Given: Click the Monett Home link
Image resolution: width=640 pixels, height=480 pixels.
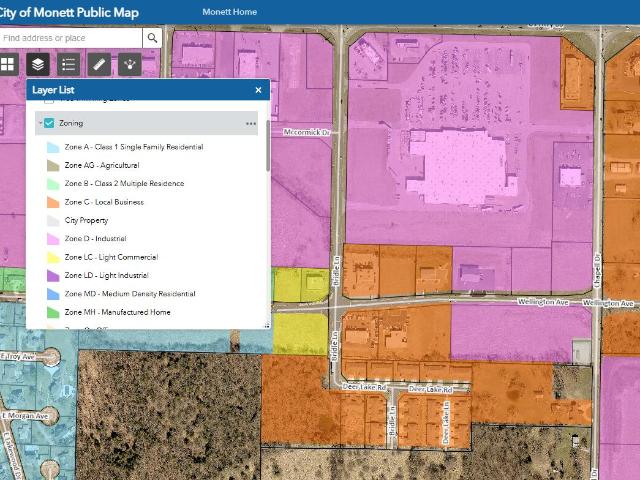Looking at the screenshot, I should click(229, 12).
